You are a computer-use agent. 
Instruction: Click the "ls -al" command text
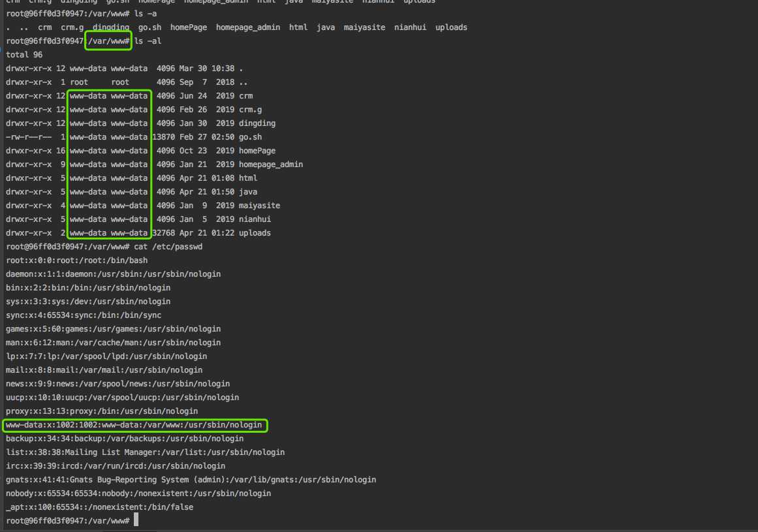tap(148, 41)
